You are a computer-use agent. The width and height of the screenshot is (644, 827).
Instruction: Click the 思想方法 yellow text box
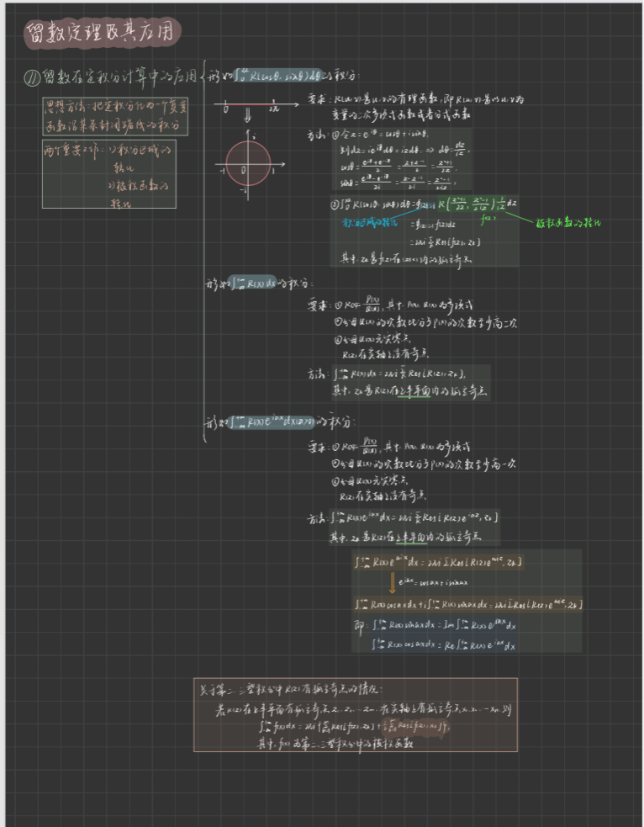click(115, 116)
